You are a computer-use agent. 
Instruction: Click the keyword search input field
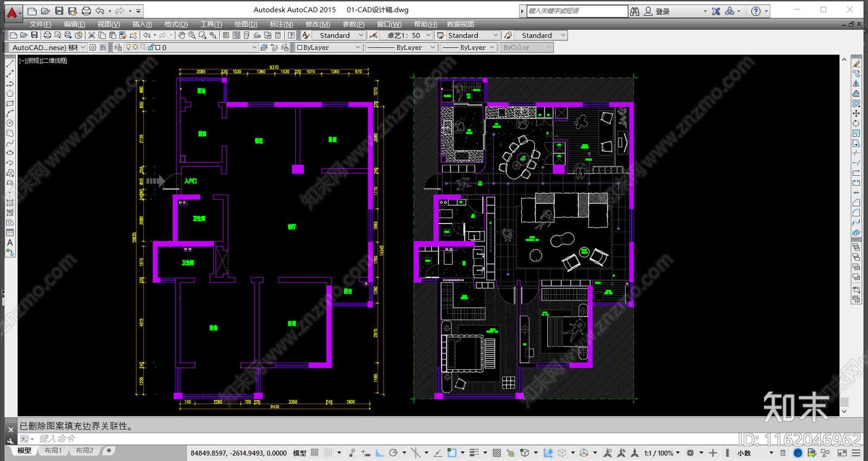coord(577,11)
